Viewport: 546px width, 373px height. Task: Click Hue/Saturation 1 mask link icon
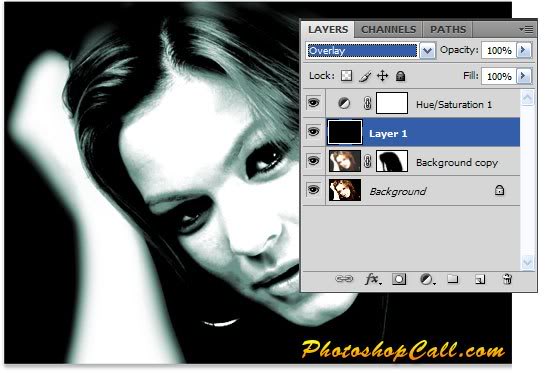(x=367, y=103)
